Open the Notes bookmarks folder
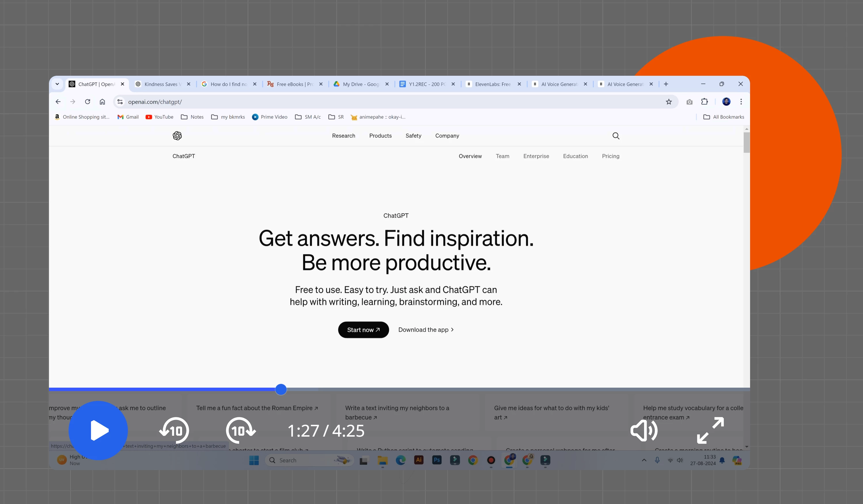The width and height of the screenshot is (863, 504). (x=192, y=117)
